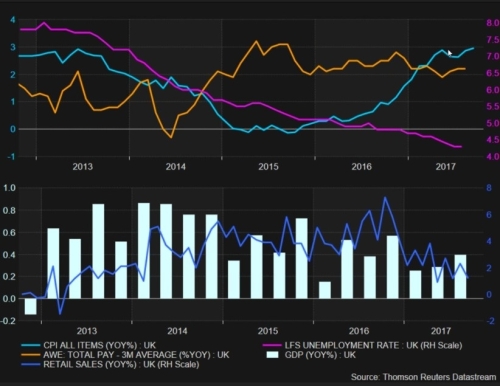The width and height of the screenshot is (500, 386).
Task: Click the shortest GDP bar in early 2016
Action: click(x=325, y=290)
